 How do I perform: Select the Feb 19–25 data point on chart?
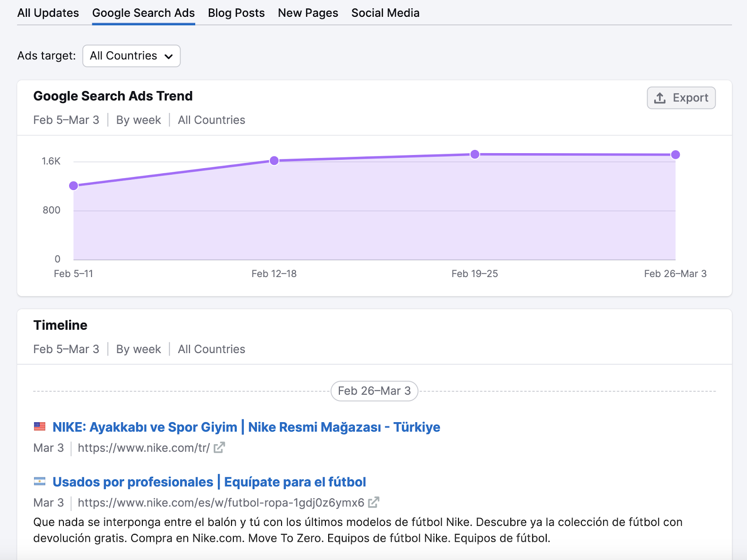(x=475, y=154)
